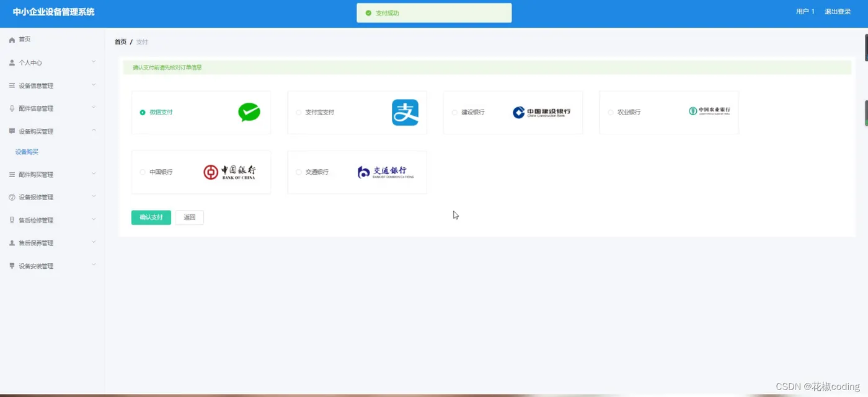The image size is (868, 397).
Task: Click the China Construction Bank logo
Action: coord(541,112)
